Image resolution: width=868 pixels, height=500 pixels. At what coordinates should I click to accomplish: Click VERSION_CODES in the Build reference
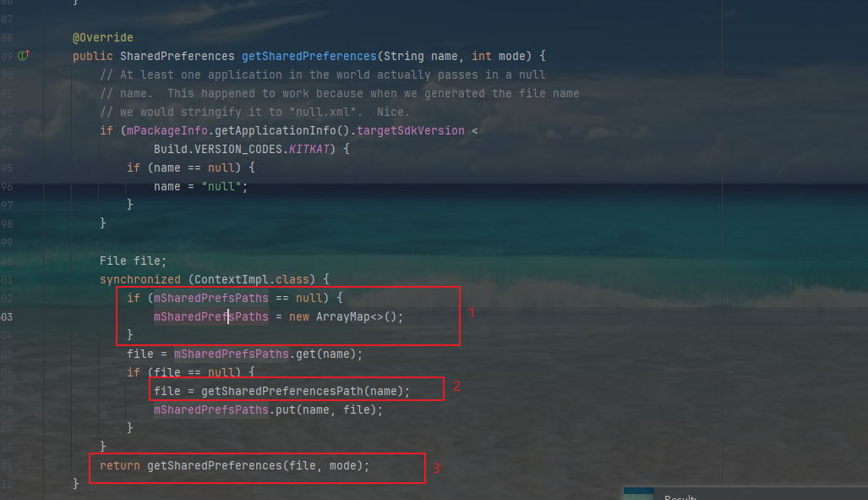(238, 149)
